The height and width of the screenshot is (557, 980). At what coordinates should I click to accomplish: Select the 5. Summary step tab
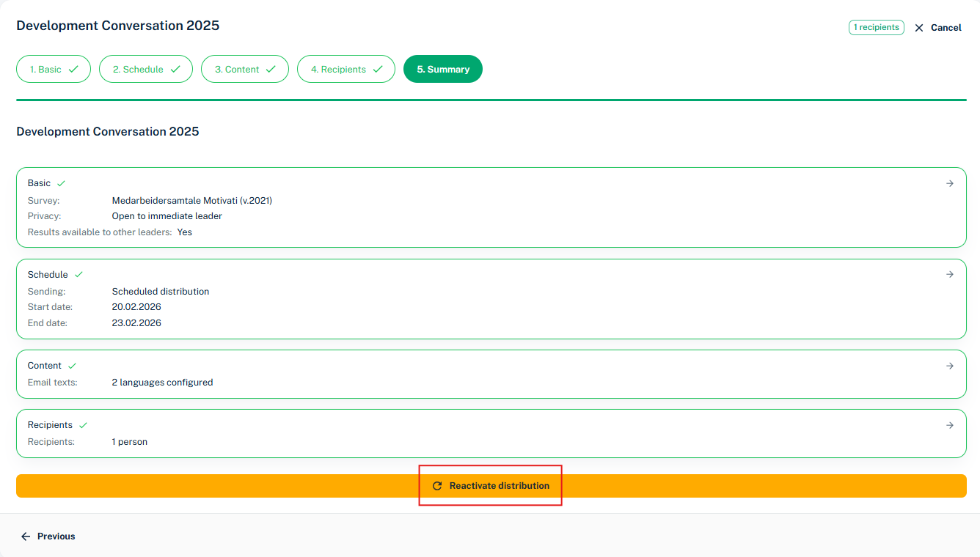pyautogui.click(x=443, y=70)
